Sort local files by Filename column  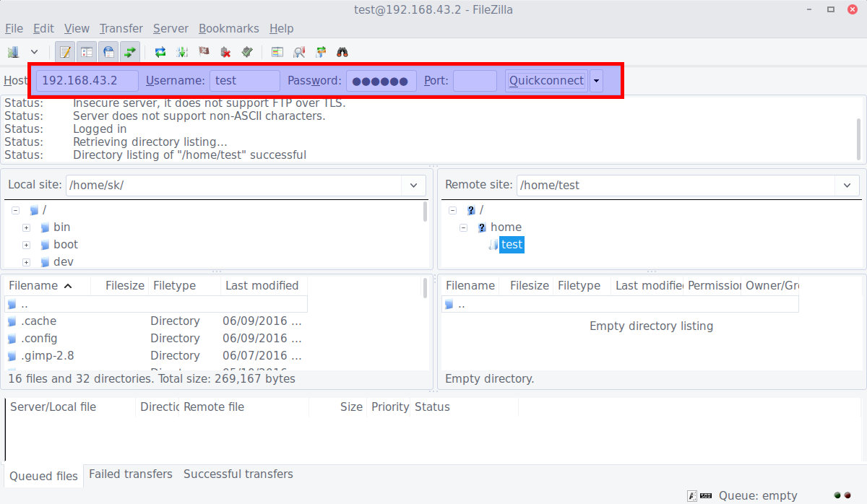pos(48,286)
